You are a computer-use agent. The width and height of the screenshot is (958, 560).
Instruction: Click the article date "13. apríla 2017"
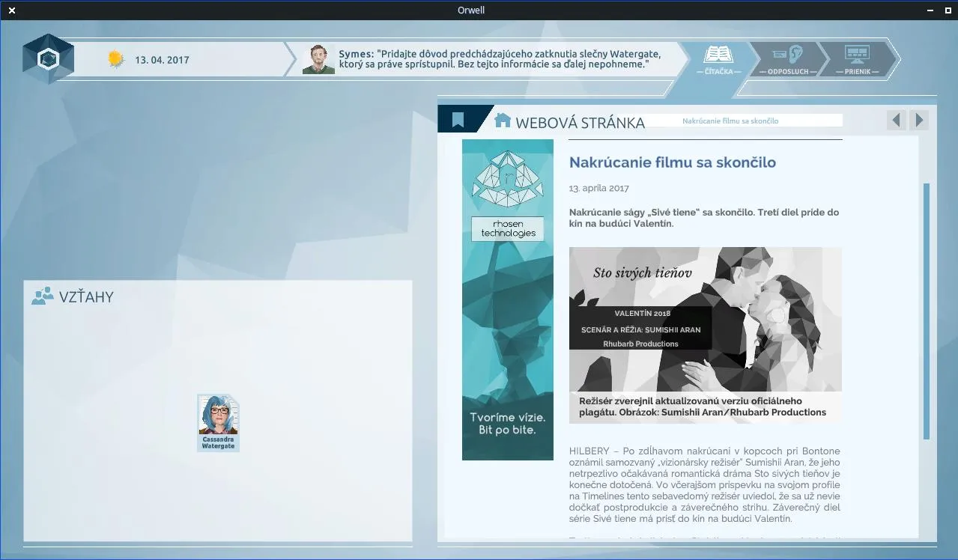coord(599,188)
